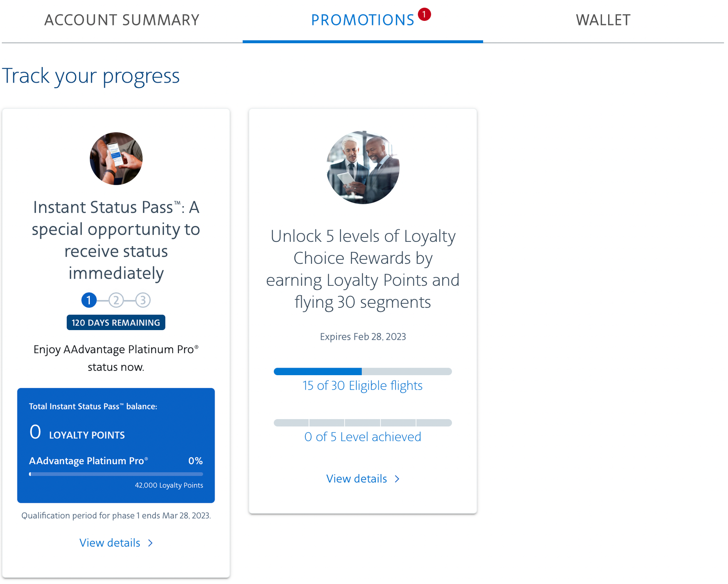The height and width of the screenshot is (584, 728).
Task: Click the Instant Status Pass phone photo
Action: (x=116, y=158)
